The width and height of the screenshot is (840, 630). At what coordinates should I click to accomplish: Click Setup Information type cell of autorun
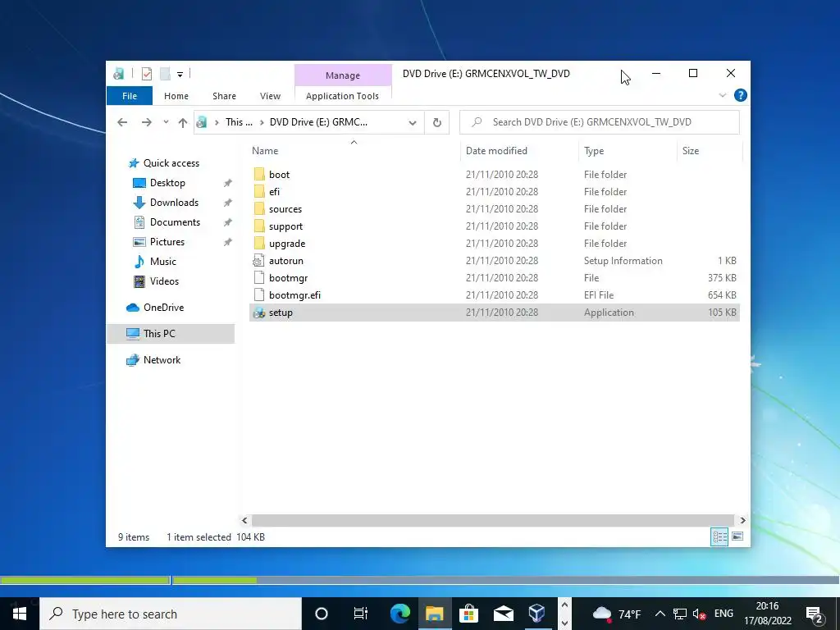(623, 261)
